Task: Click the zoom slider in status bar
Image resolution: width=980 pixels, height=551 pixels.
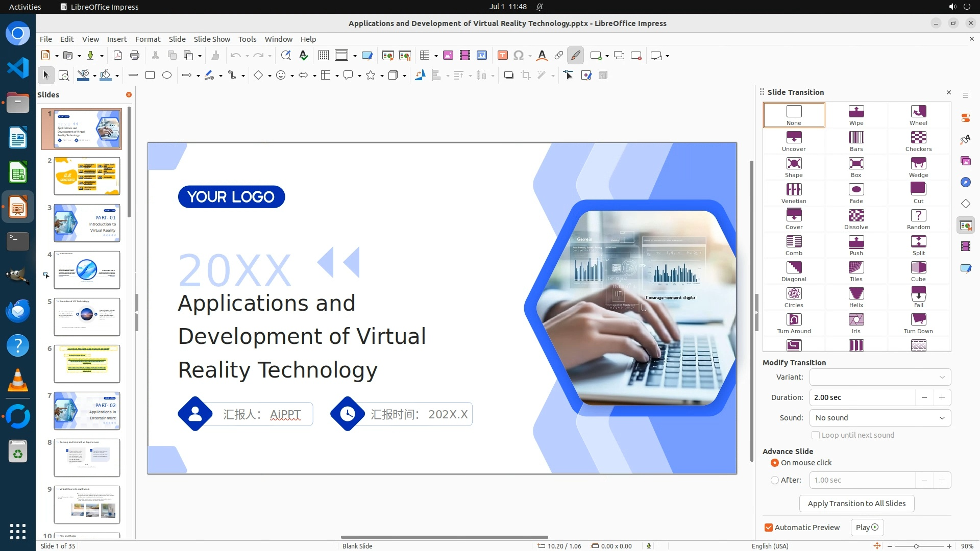Action: click(x=916, y=546)
